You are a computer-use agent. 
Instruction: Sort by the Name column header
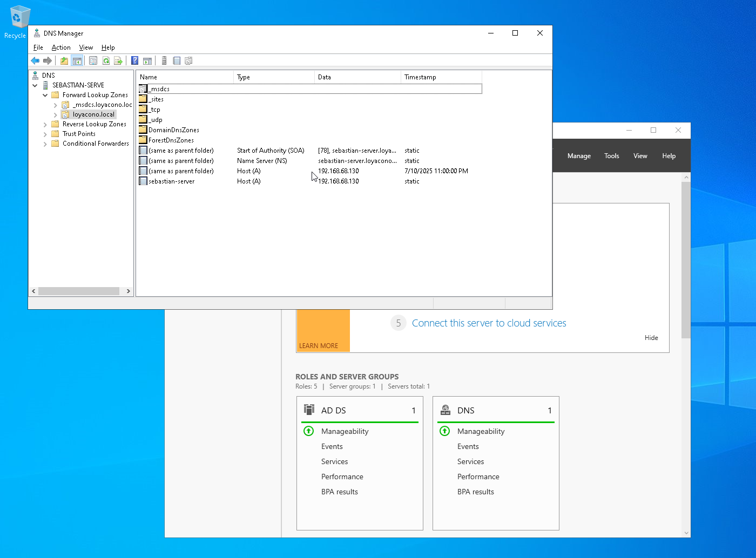click(x=185, y=77)
